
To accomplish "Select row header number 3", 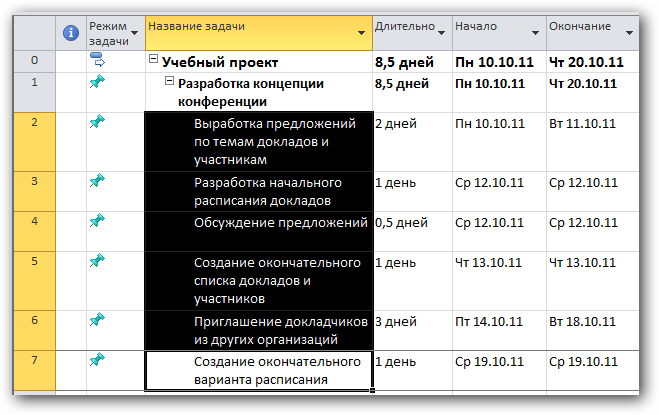I will tap(34, 191).
